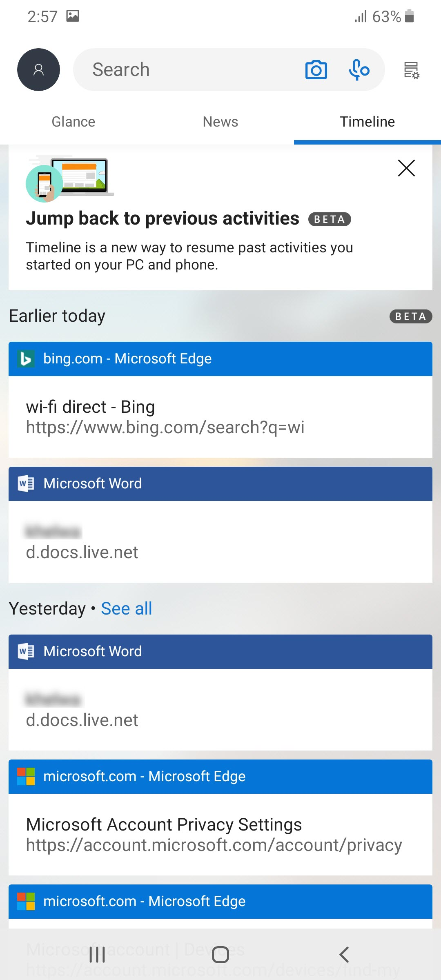Open Microsoft Account Privacy Settings entry

click(220, 834)
